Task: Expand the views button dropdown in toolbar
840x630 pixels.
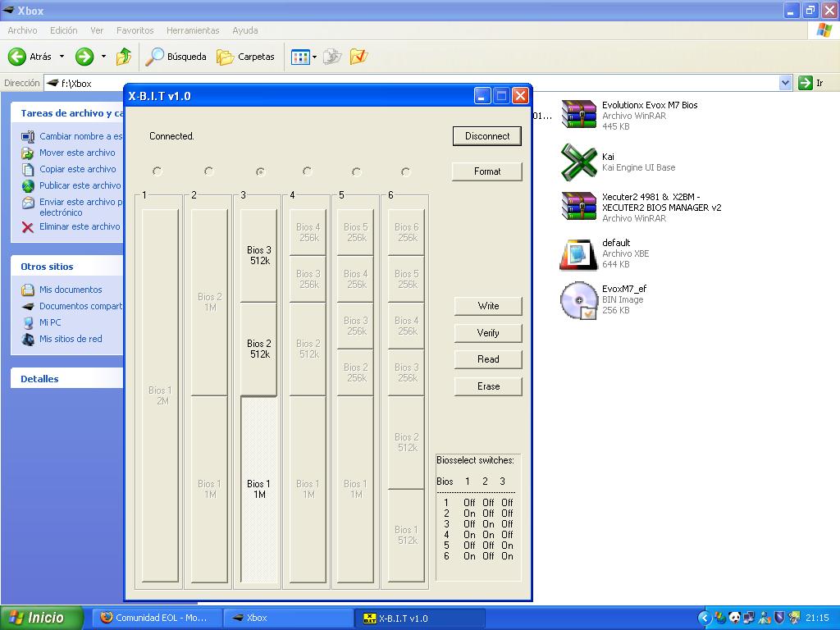Action: 315,57
